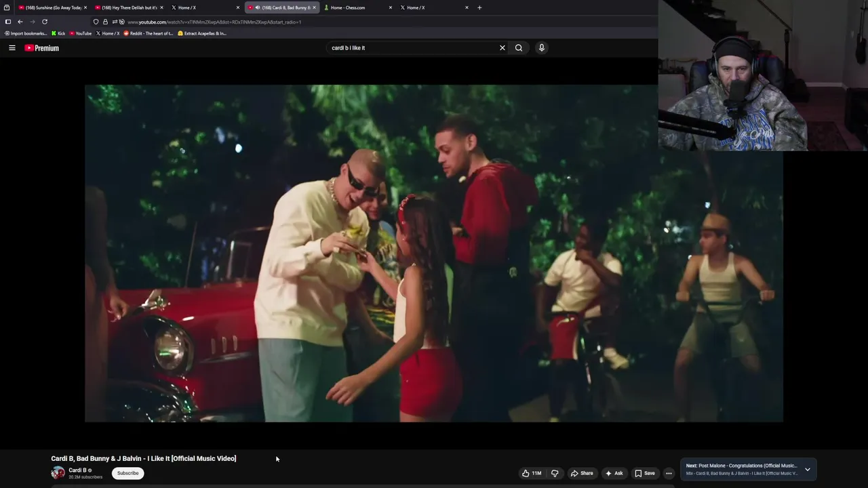The image size is (868, 488).
Task: Open the Cardi B channel name link
Action: pyautogui.click(x=77, y=470)
